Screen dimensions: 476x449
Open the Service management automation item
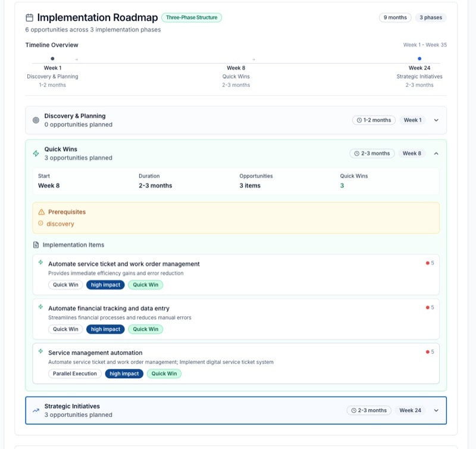tap(95, 353)
